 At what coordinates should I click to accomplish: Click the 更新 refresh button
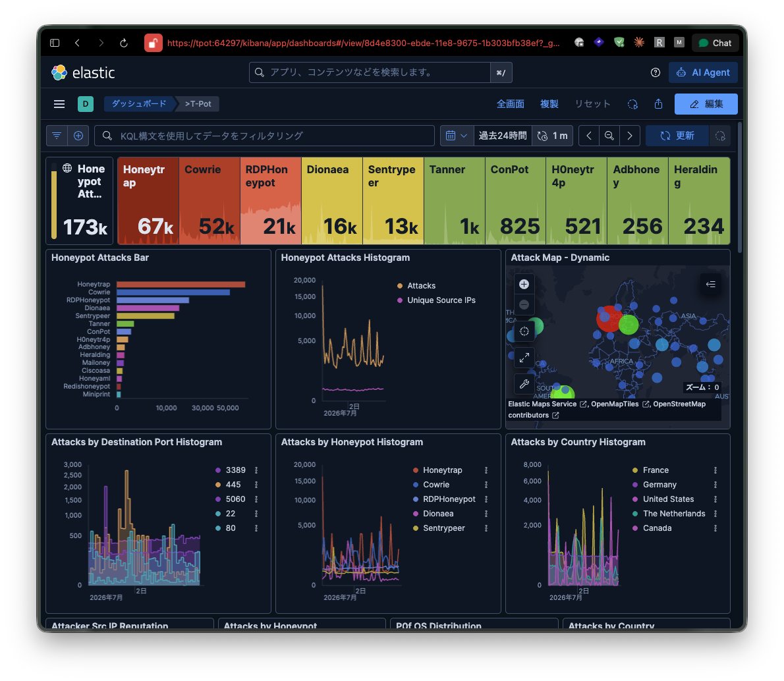[x=677, y=136]
